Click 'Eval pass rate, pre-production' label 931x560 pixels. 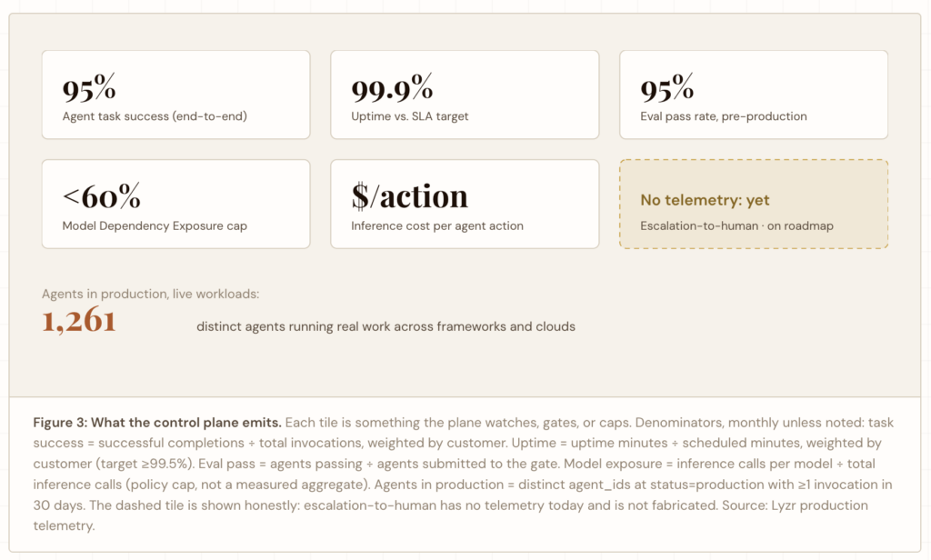click(723, 116)
